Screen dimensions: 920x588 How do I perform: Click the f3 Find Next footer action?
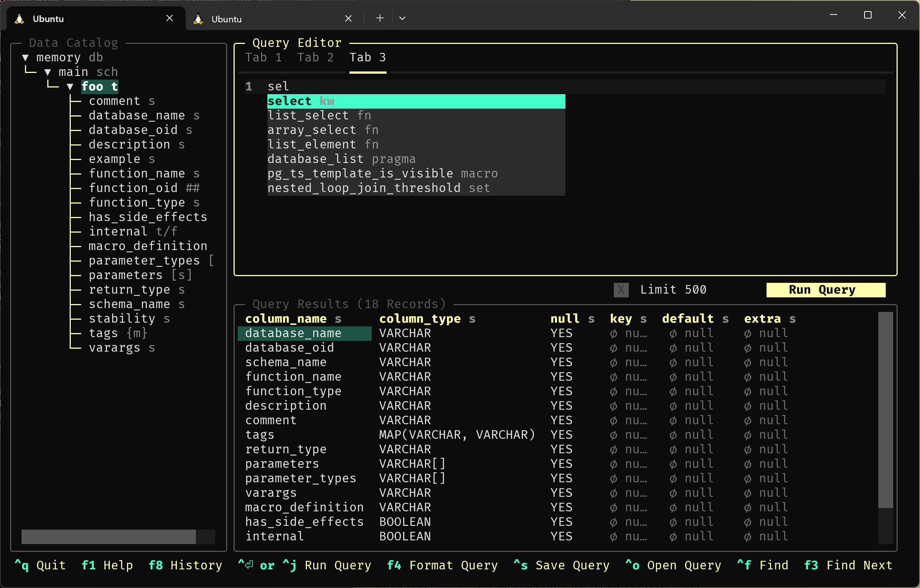coord(848,565)
